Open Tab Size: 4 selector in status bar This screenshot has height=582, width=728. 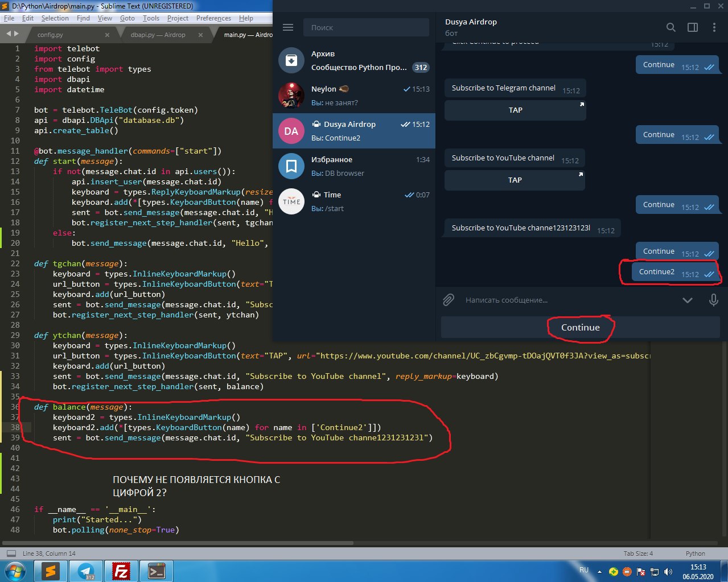coord(638,554)
